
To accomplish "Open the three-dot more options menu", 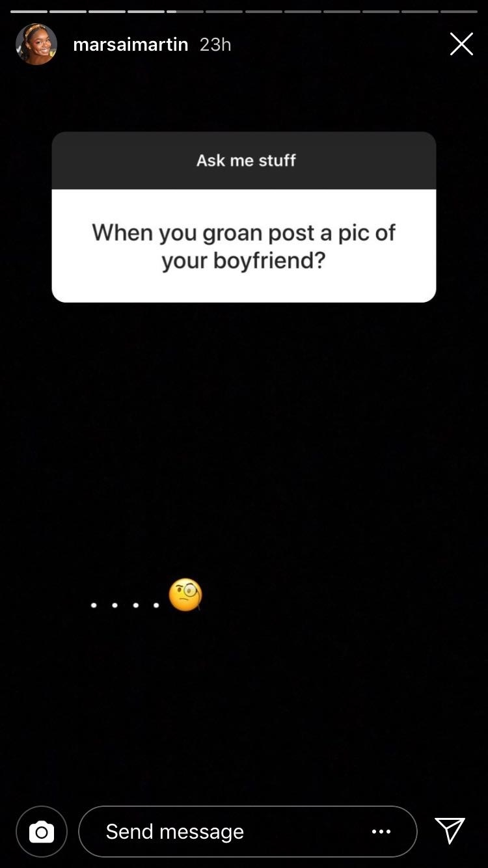I will pyautogui.click(x=381, y=832).
